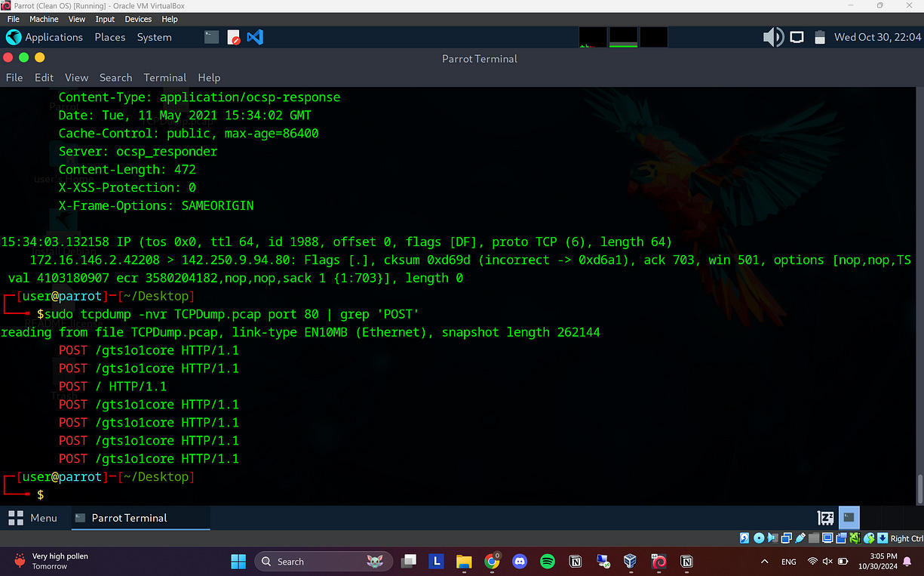The image size is (924, 576).
Task: Launch Discord from the Windows taskbar
Action: tap(520, 561)
